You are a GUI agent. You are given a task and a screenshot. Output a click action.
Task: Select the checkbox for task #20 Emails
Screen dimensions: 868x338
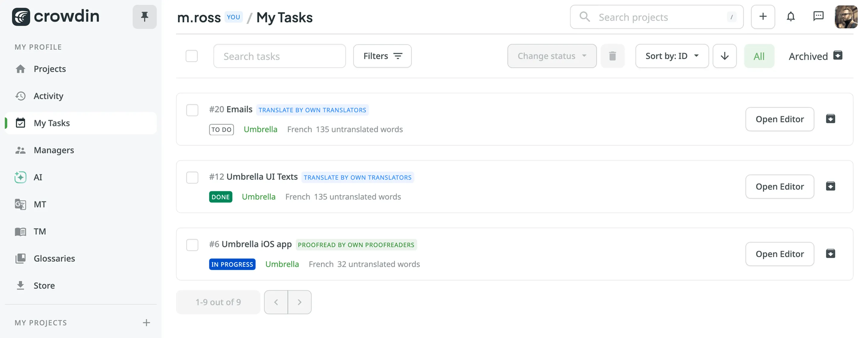[x=192, y=110]
